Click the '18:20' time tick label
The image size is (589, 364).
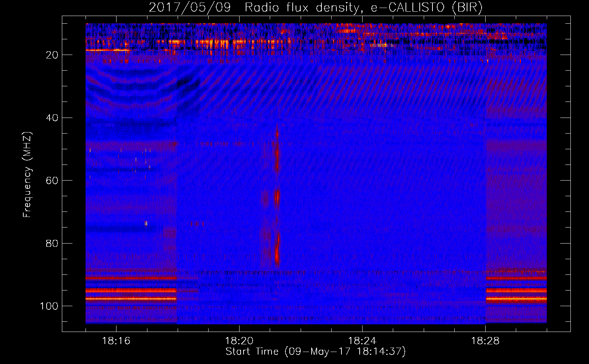[x=239, y=341]
